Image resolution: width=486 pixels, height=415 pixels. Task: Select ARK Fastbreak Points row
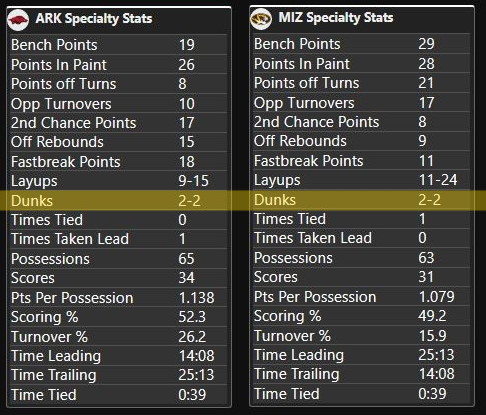pos(119,162)
